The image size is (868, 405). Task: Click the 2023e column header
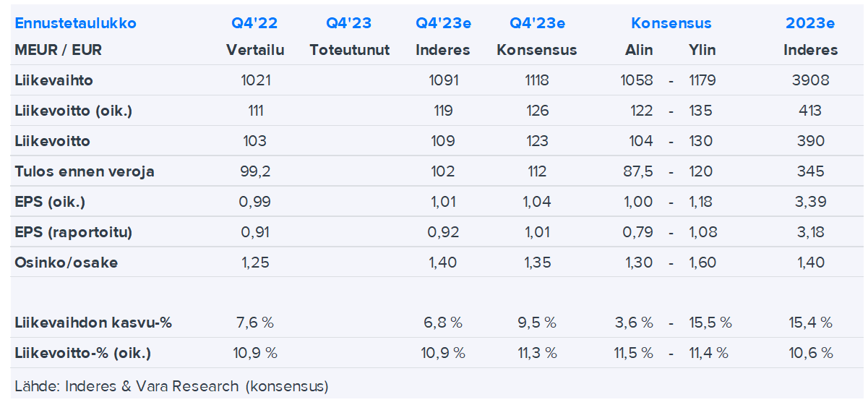click(x=810, y=23)
